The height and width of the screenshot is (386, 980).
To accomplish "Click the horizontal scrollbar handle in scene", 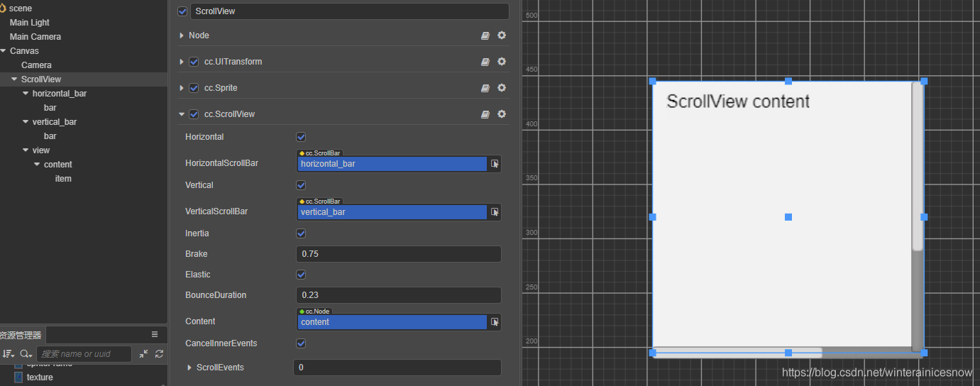I will click(737, 352).
